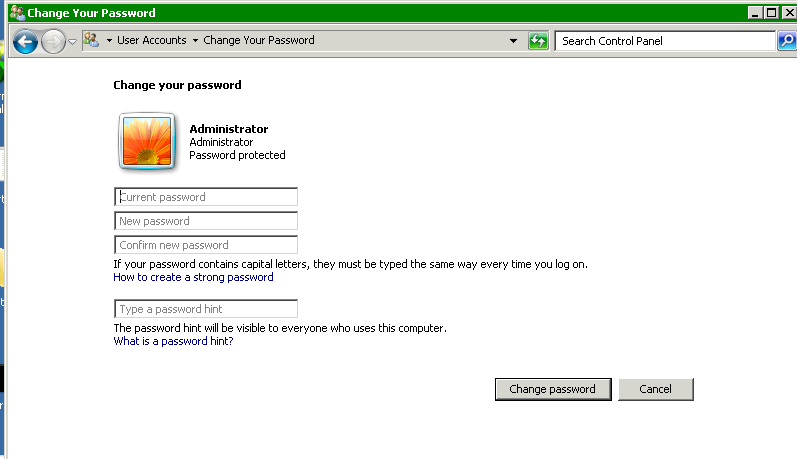Select the Change Your Password breadcrumb
Viewport: 797px width, 459px height.
[x=259, y=41]
